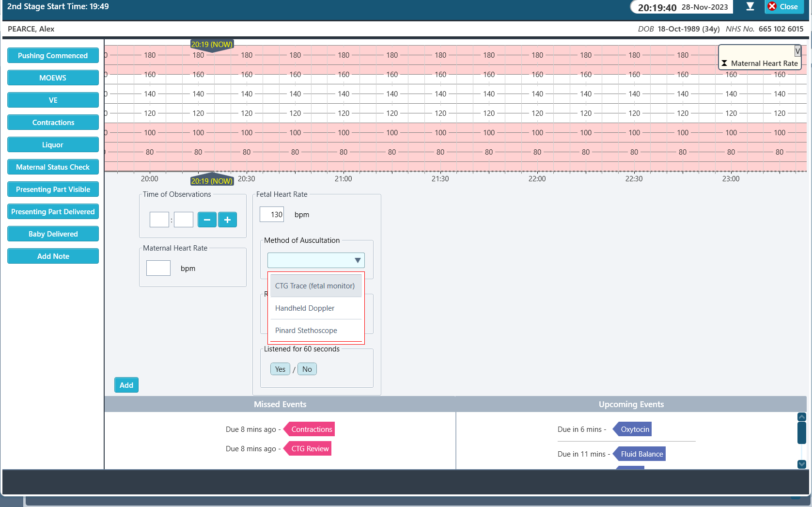Image resolution: width=812 pixels, height=507 pixels.
Task: Click Add Note button
Action: click(x=53, y=256)
